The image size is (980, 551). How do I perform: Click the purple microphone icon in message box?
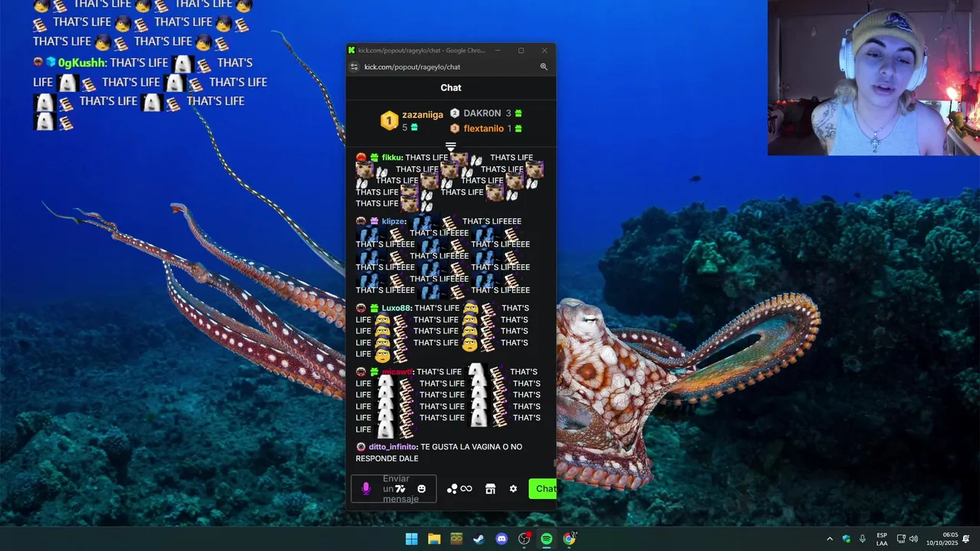click(366, 488)
